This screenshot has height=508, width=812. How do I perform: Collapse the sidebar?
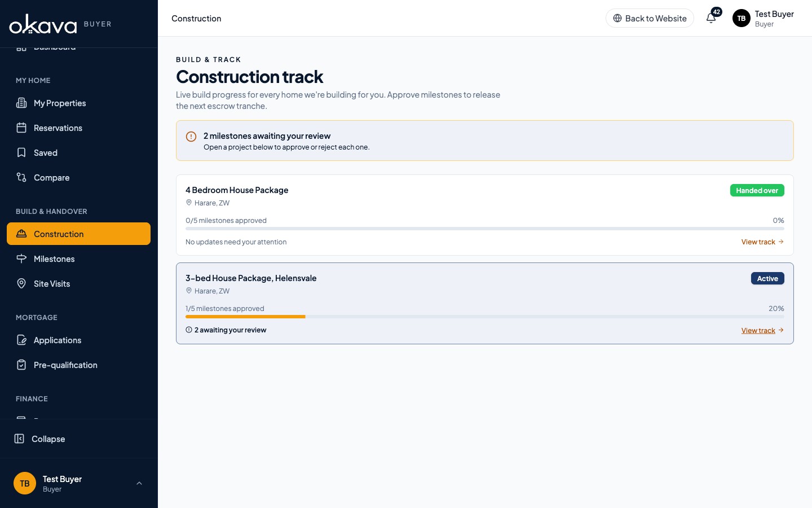coord(78,439)
